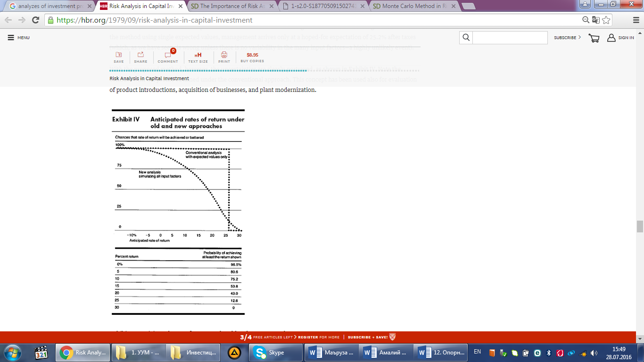The image size is (644, 362).
Task: Save the article with SAVE icon
Action: (x=119, y=58)
